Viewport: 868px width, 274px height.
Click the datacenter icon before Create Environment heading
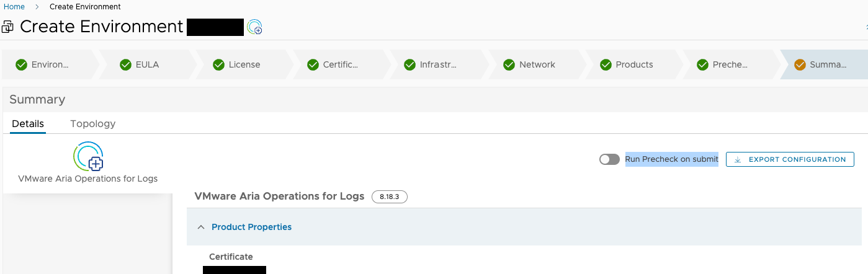(x=8, y=27)
